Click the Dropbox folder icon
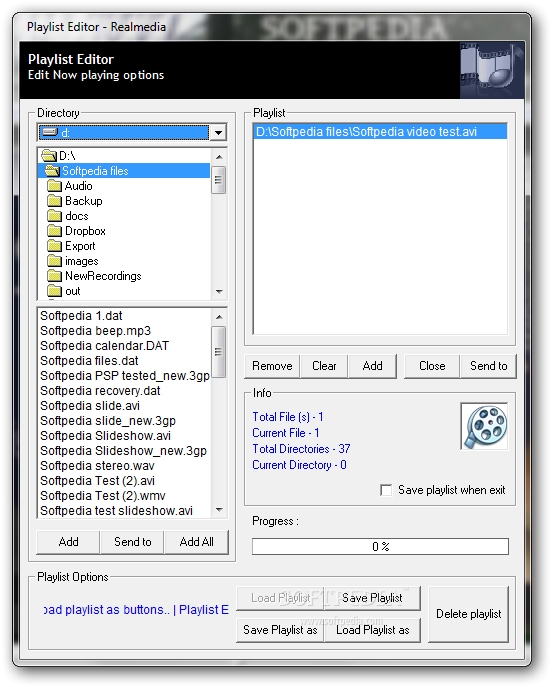This screenshot has width=552, height=687. 55,230
